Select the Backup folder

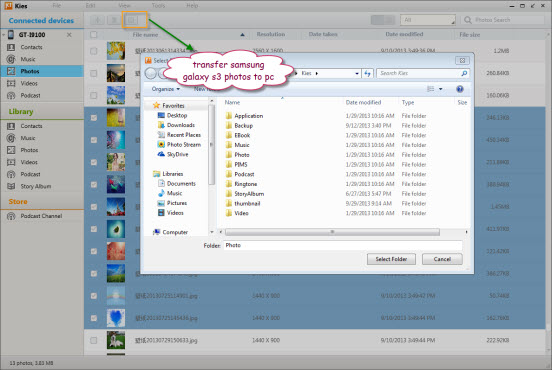(243, 125)
